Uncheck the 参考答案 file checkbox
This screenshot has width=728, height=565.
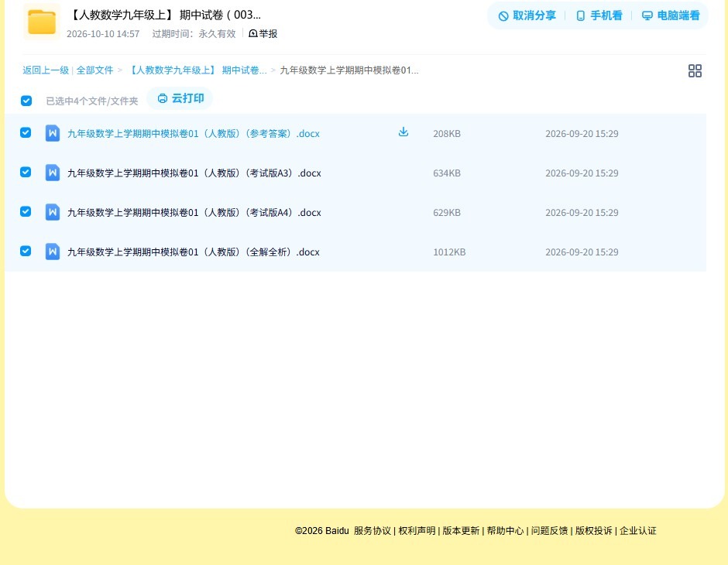click(26, 132)
